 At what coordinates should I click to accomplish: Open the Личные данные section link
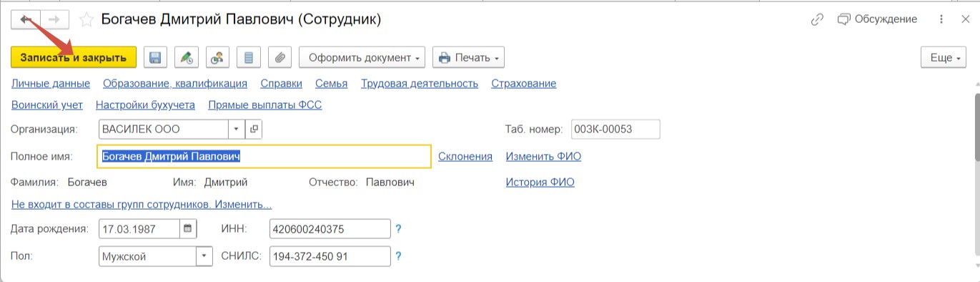pos(51,84)
